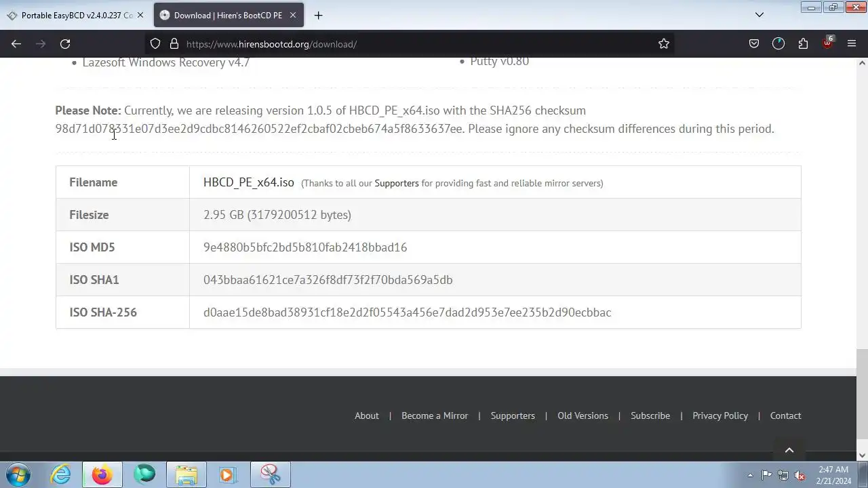Open the Supporters link in the filename row
The image size is (868, 488).
(397, 183)
